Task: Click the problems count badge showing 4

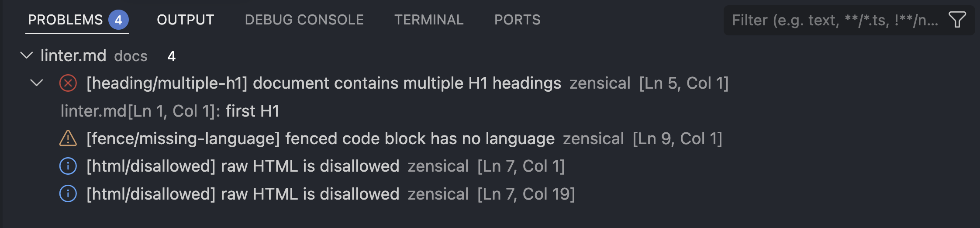Action: coord(118,20)
